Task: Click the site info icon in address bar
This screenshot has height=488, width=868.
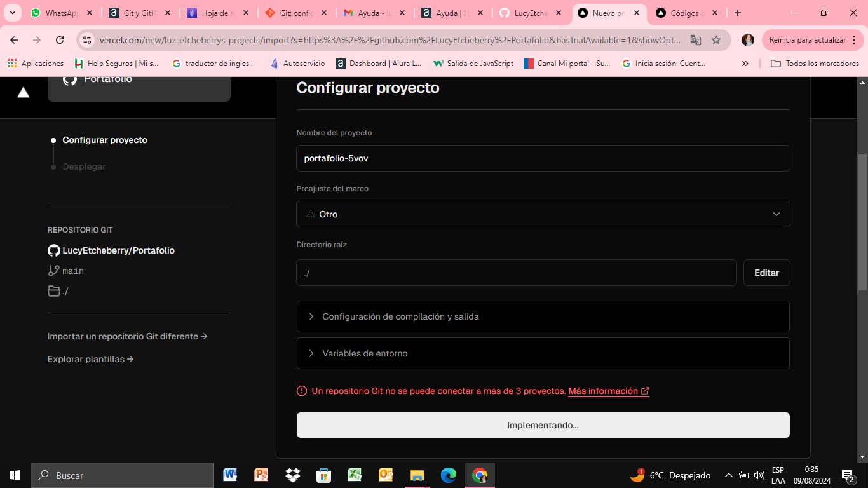Action: coord(88,40)
